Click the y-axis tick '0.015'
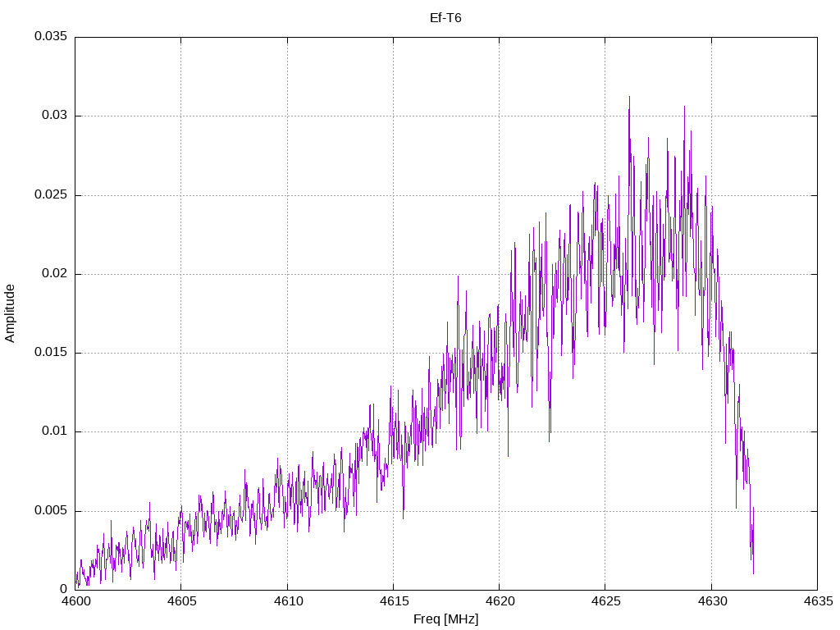 tap(51, 352)
